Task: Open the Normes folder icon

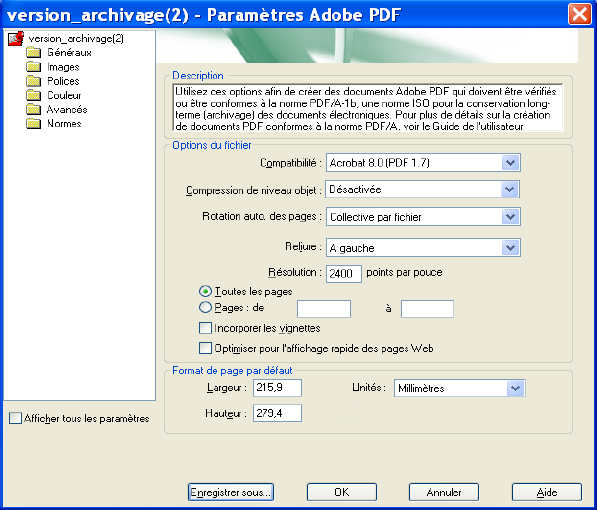Action: [34, 123]
